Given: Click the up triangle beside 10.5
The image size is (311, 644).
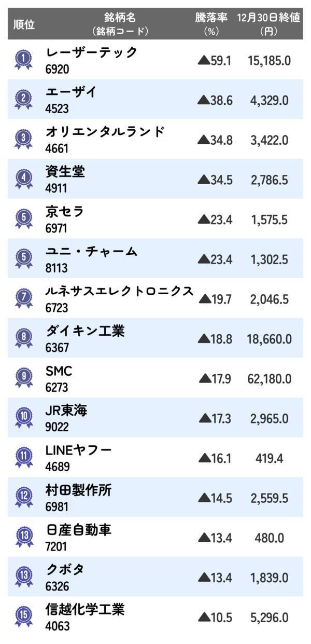Looking at the screenshot, I should [x=203, y=618].
